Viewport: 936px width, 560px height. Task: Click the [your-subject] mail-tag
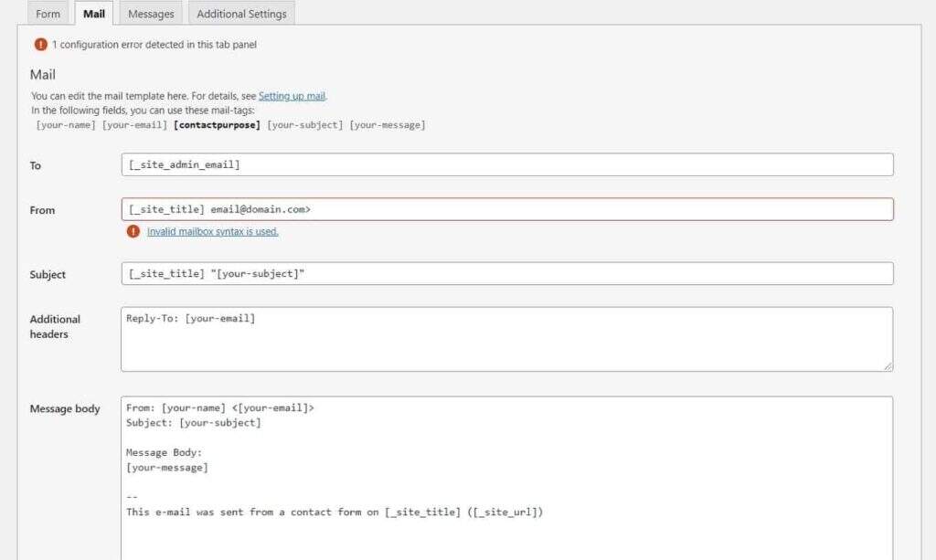(305, 125)
